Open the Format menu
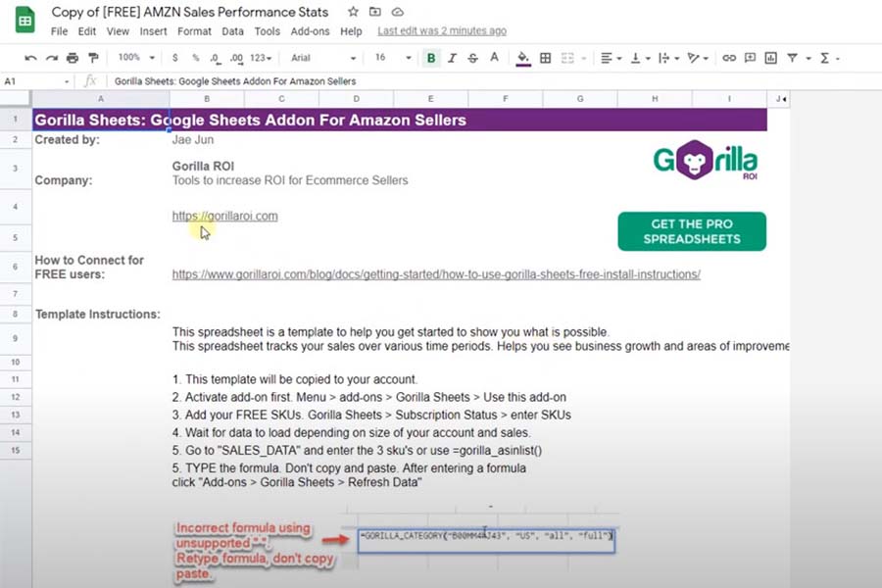 tap(194, 31)
